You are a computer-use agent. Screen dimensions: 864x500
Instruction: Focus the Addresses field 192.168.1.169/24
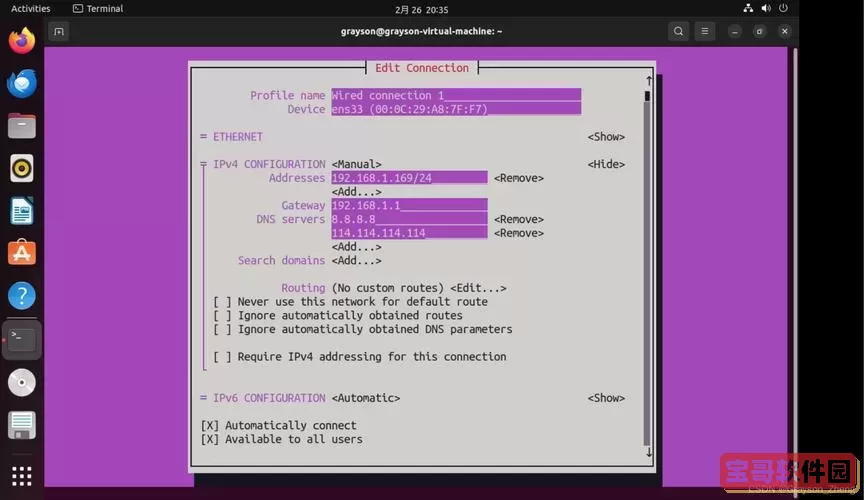[409, 178]
